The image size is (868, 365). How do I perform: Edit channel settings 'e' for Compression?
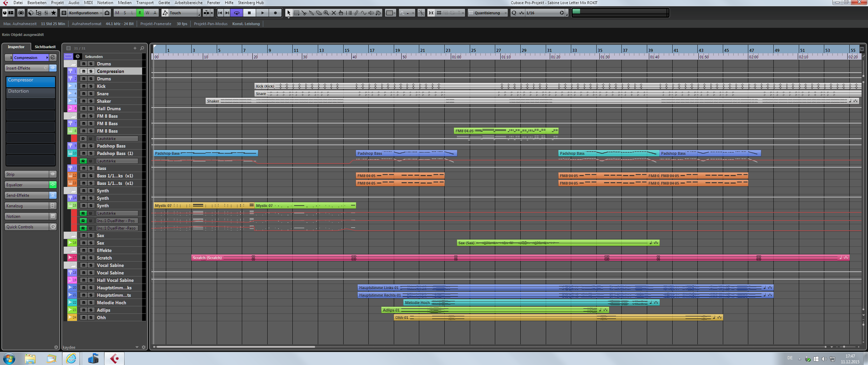(x=53, y=57)
